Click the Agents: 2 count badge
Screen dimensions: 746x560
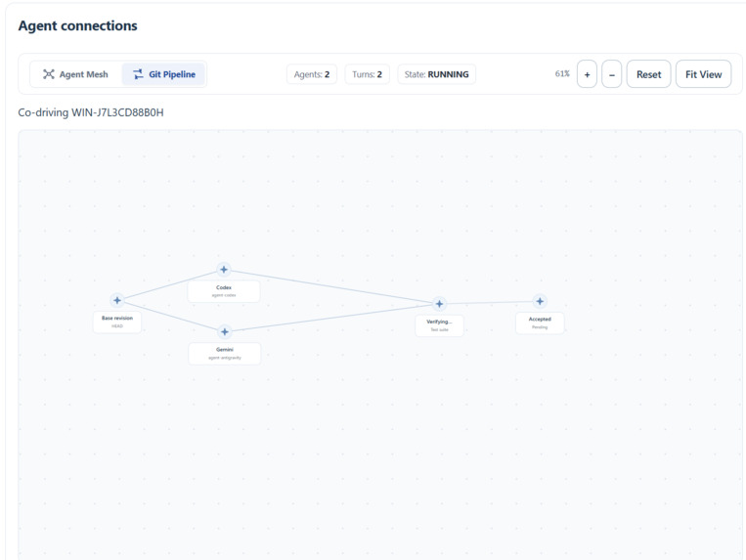[312, 74]
